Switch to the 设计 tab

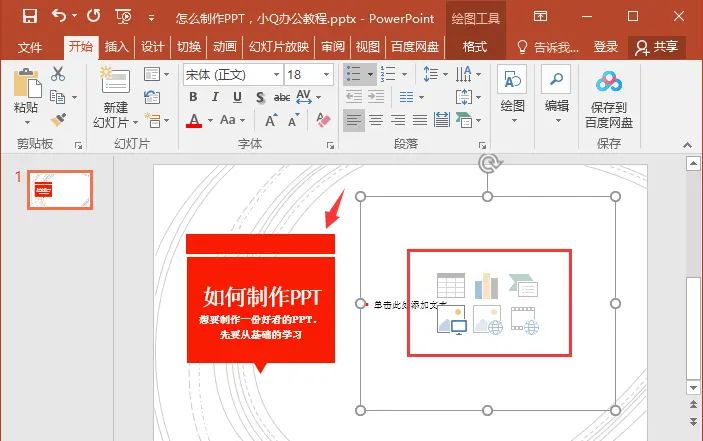coord(152,46)
